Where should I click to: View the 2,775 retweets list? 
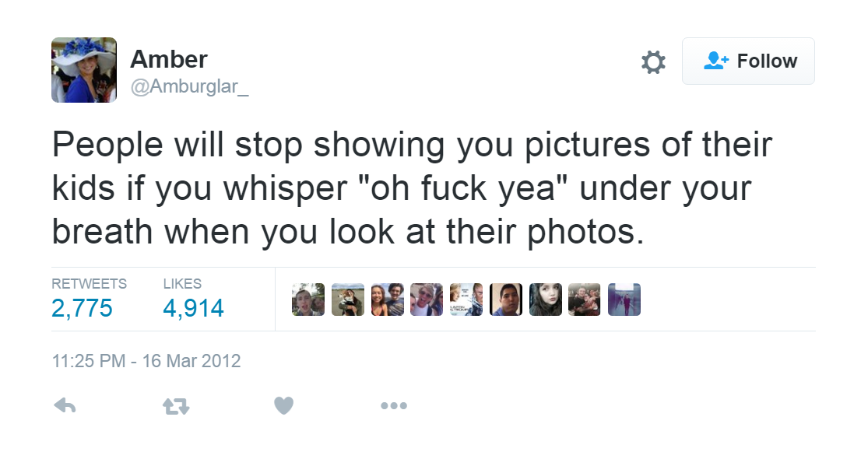click(x=82, y=308)
